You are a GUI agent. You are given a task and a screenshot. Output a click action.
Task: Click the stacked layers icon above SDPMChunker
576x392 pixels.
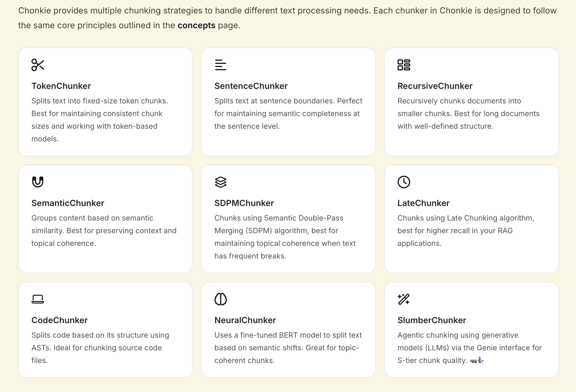pyautogui.click(x=221, y=182)
